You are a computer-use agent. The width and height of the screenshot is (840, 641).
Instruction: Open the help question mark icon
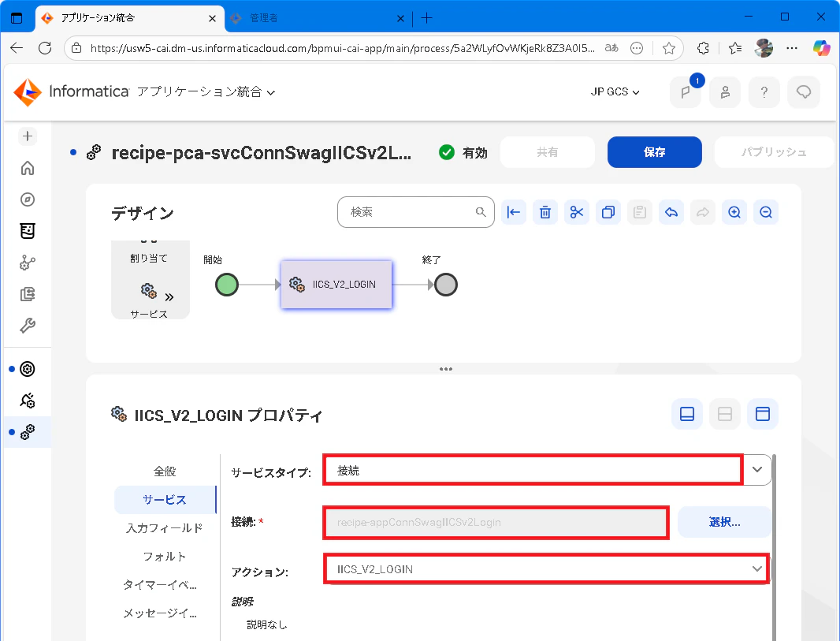(764, 92)
